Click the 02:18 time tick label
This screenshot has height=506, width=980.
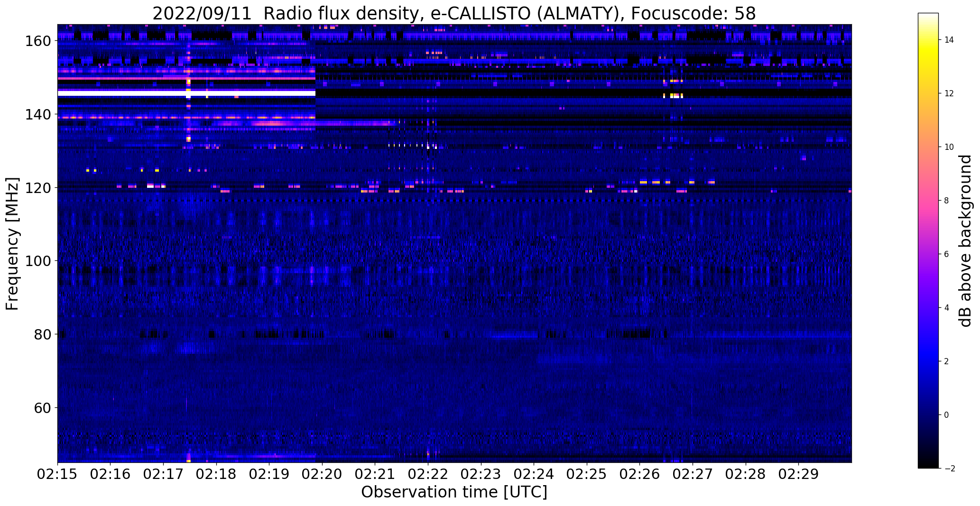(216, 474)
